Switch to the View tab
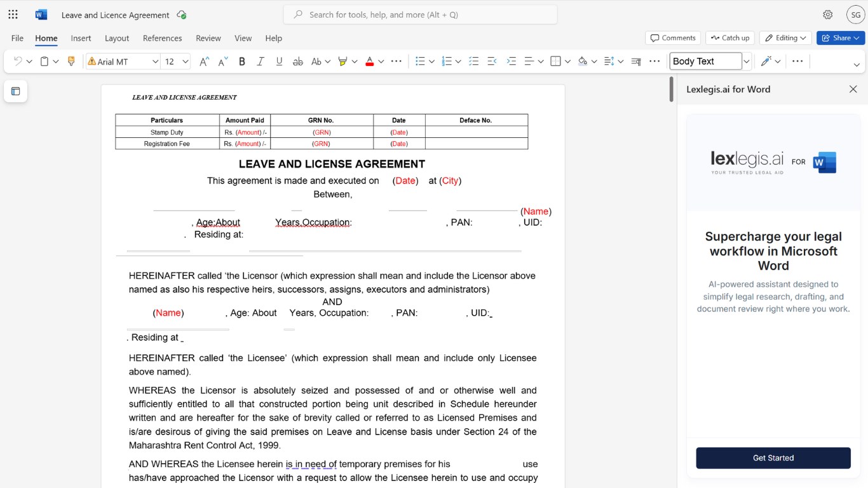This screenshot has width=868, height=488. (243, 38)
